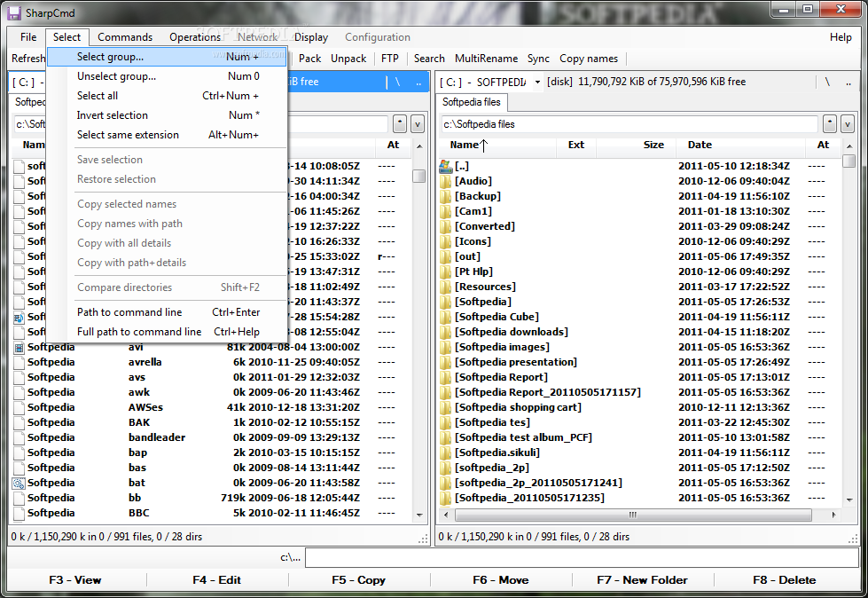Open right panel path history dropdown v

pyautogui.click(x=848, y=124)
